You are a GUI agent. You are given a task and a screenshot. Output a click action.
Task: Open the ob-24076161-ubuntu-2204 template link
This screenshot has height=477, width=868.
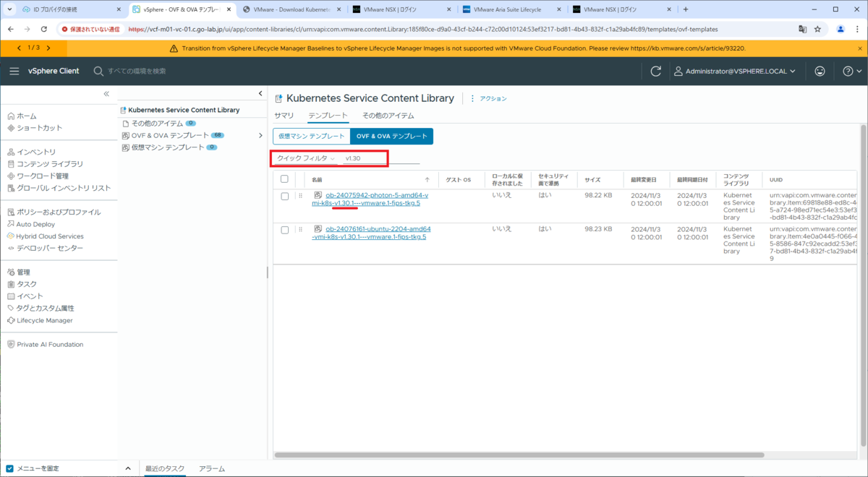tap(372, 233)
